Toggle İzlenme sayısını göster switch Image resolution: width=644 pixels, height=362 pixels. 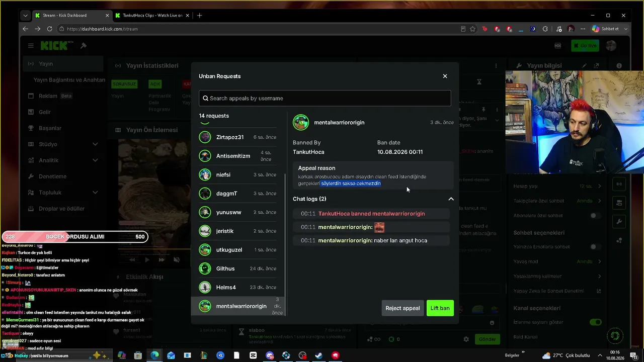click(596, 322)
